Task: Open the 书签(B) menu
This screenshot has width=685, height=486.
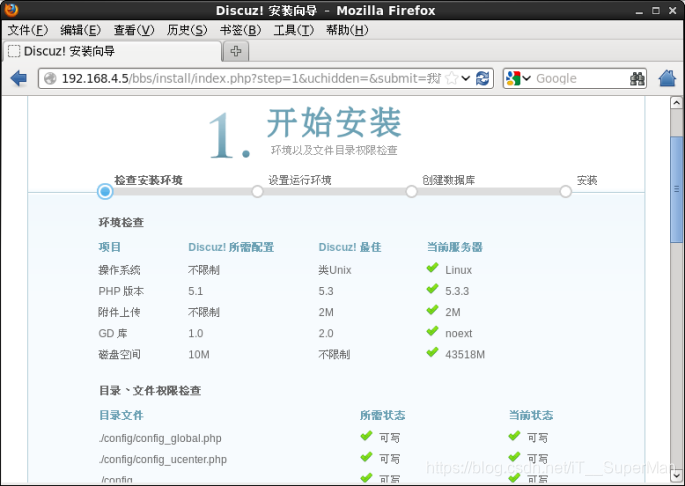Action: coord(240,30)
